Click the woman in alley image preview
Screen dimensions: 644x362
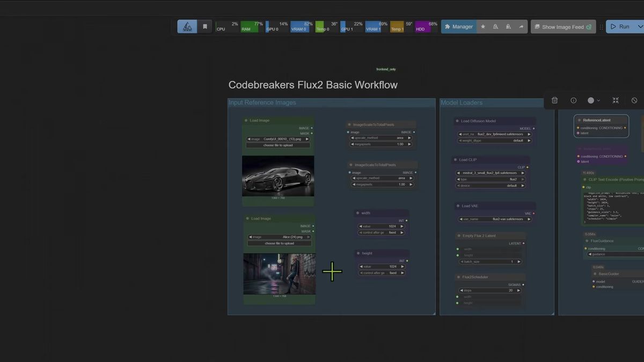click(x=280, y=274)
